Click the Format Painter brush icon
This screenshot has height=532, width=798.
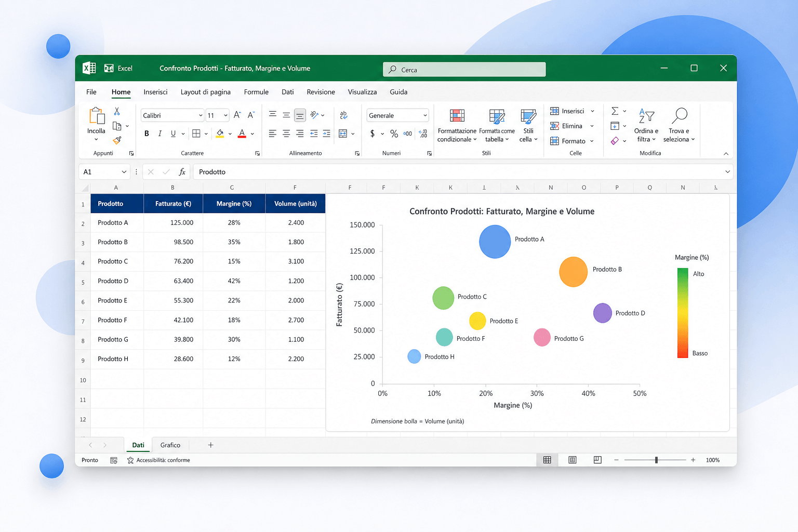pos(117,140)
